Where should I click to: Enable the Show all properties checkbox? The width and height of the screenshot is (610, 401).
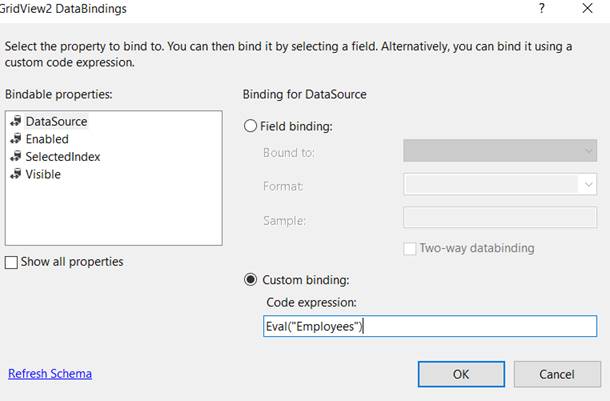pos(12,262)
